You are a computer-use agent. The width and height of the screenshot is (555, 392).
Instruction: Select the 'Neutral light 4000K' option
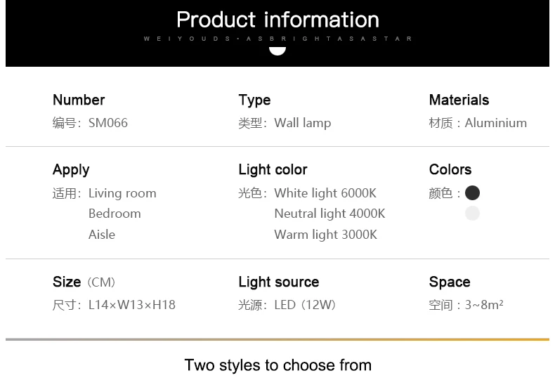329,214
